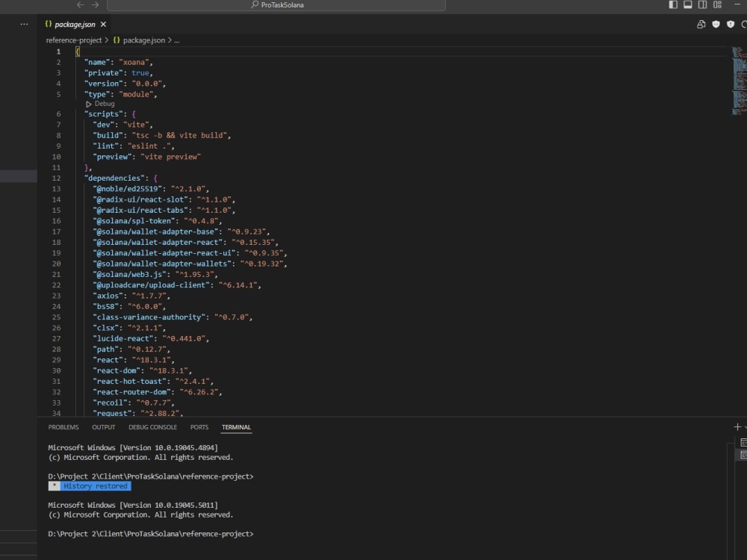Select the second highlighted terminal instance
The width and height of the screenshot is (747, 560).
(743, 455)
